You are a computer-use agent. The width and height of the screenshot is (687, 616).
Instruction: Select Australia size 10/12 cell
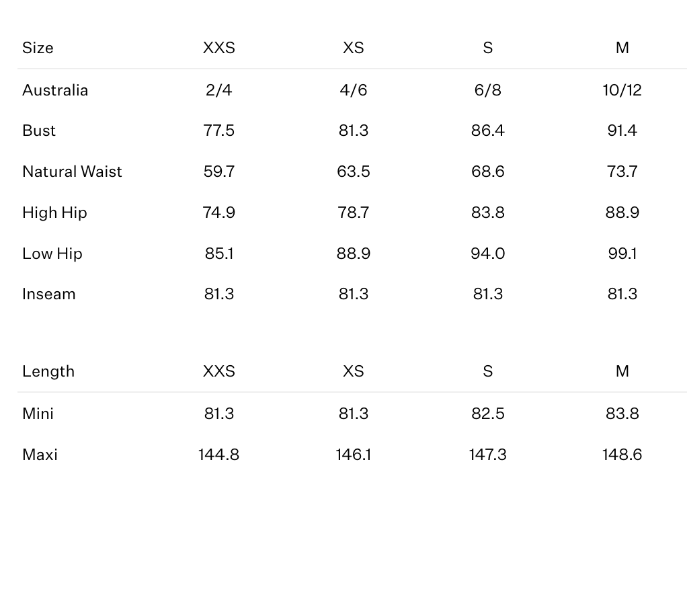(622, 90)
